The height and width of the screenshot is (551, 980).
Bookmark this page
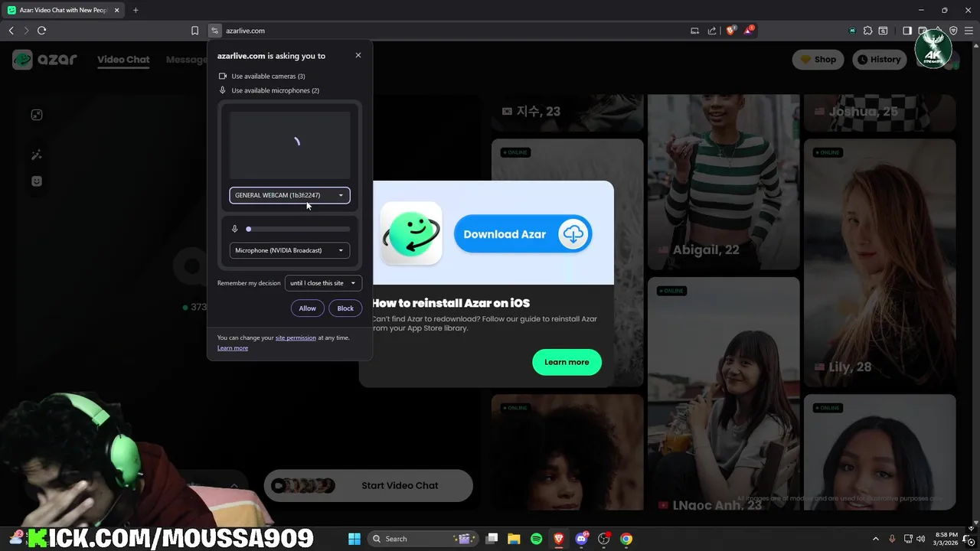click(194, 31)
